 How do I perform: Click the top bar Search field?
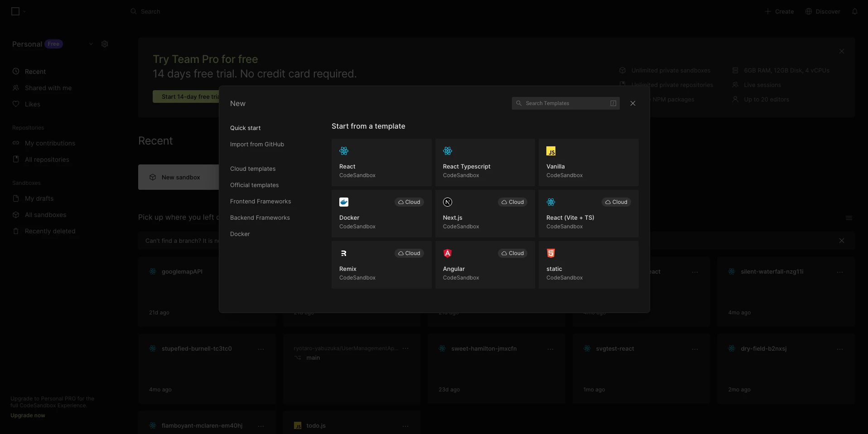[150, 11]
